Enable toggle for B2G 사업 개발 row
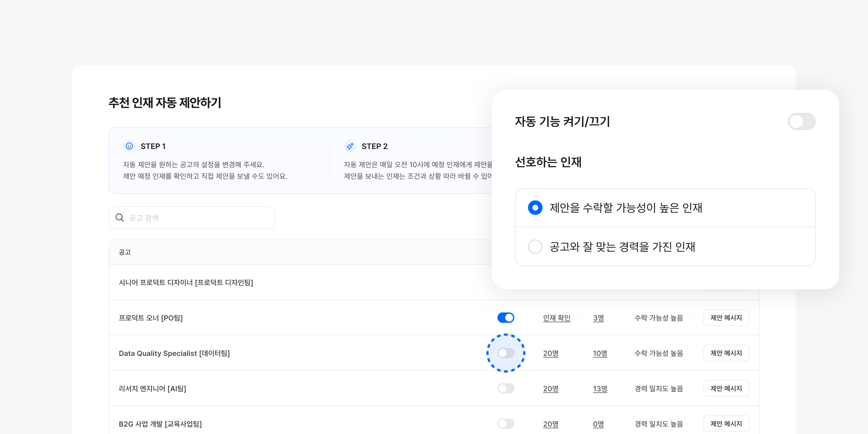 point(506,424)
